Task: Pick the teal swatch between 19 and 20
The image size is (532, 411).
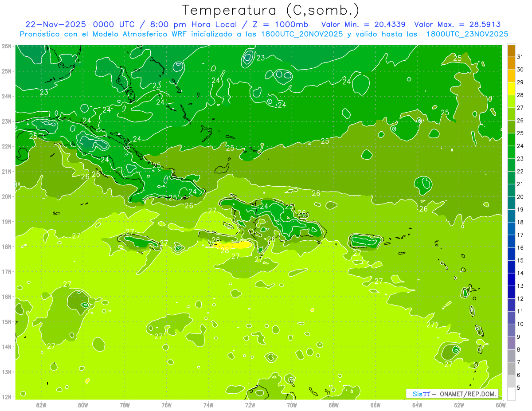Action: coord(511,203)
